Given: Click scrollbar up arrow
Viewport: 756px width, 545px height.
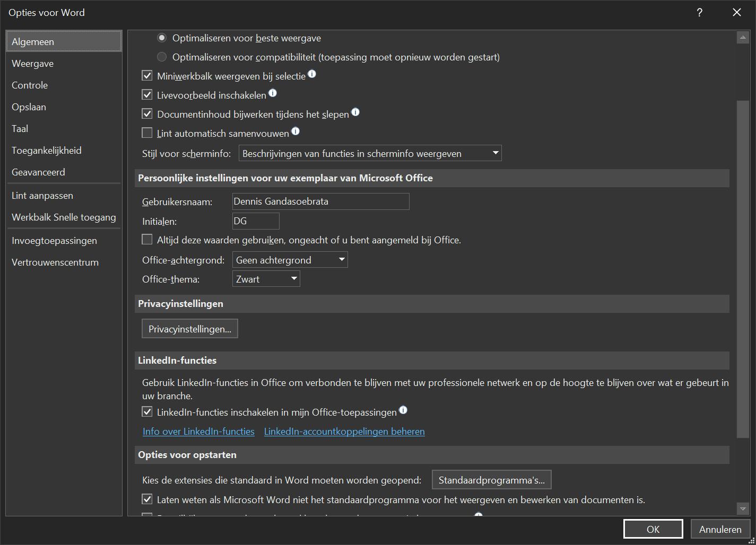Looking at the screenshot, I should (x=743, y=38).
